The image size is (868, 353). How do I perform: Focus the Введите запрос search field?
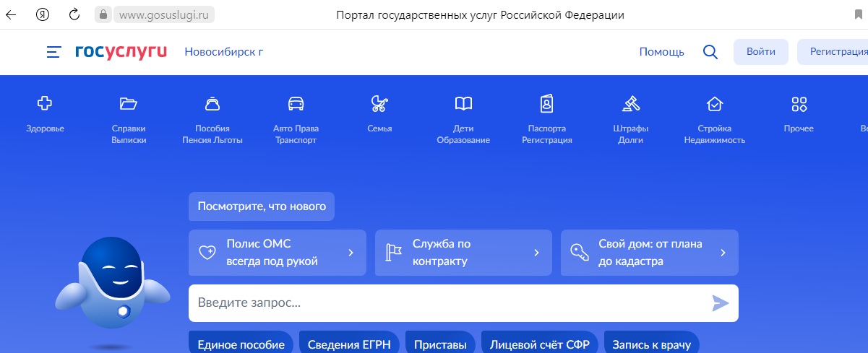pos(463,303)
